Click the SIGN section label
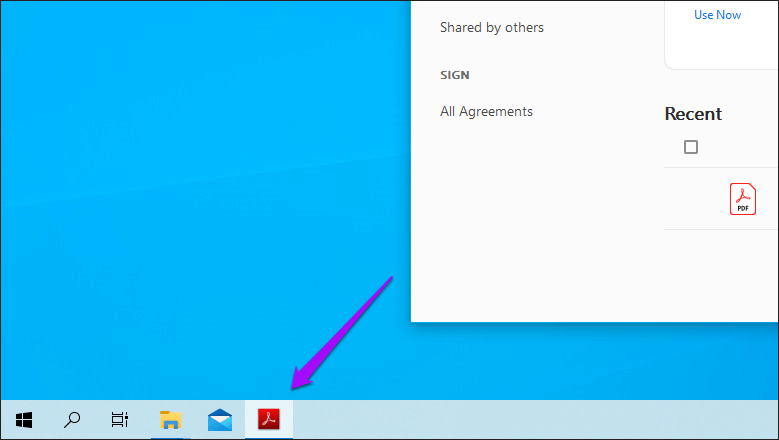 click(455, 75)
